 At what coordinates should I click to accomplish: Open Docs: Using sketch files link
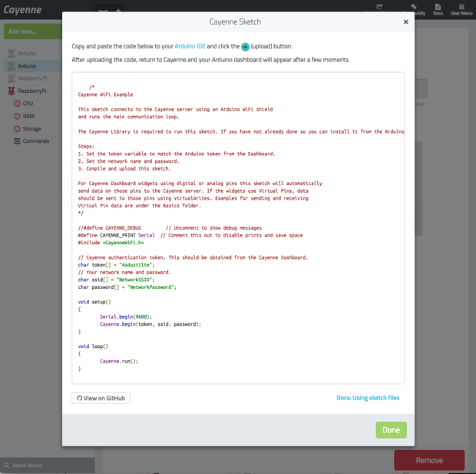(368, 398)
